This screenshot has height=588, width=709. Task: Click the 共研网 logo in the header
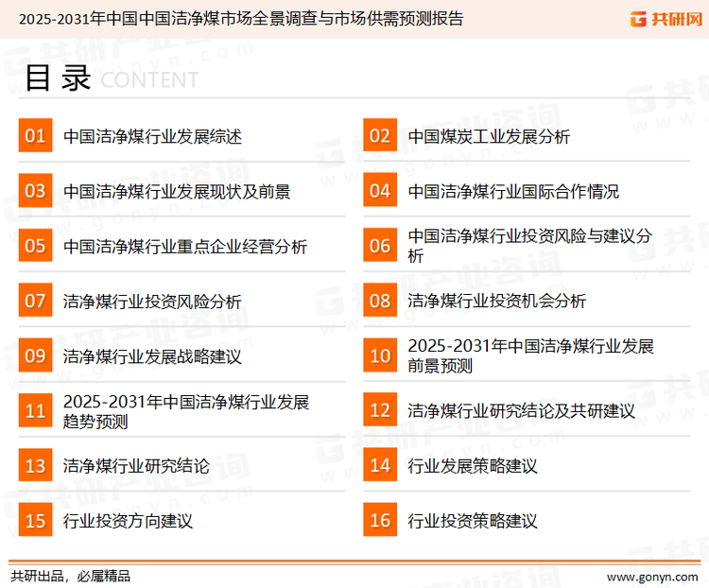click(666, 19)
